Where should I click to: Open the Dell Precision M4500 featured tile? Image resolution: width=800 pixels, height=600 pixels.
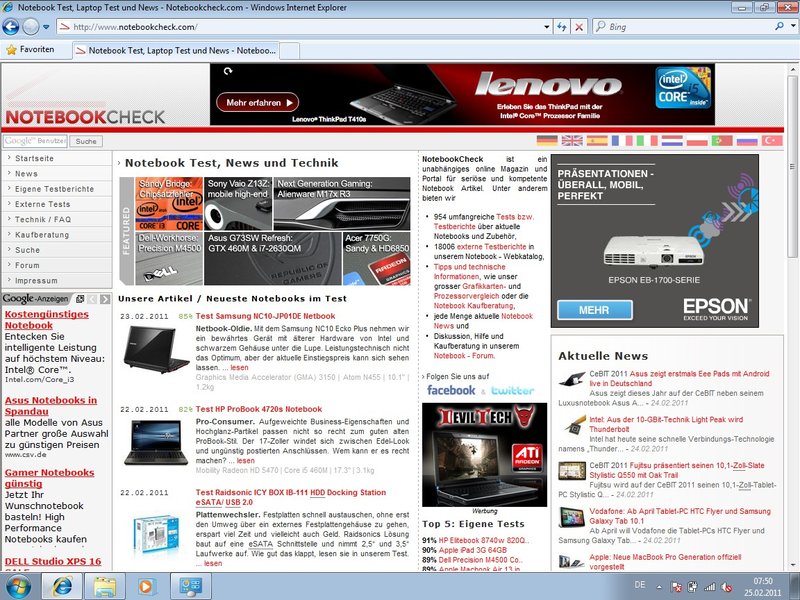[x=169, y=258]
